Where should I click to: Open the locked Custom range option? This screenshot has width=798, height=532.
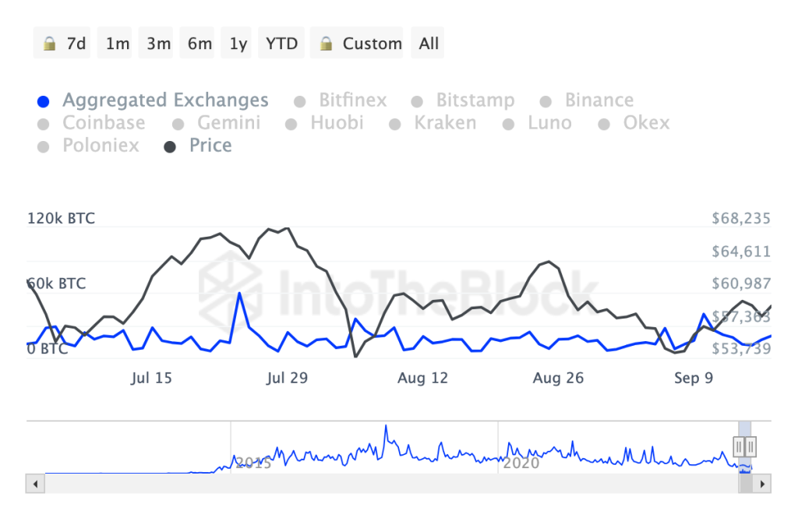[361, 44]
